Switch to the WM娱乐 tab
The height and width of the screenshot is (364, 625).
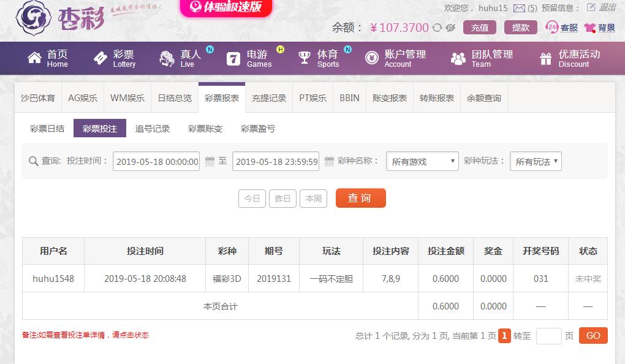pyautogui.click(x=127, y=97)
